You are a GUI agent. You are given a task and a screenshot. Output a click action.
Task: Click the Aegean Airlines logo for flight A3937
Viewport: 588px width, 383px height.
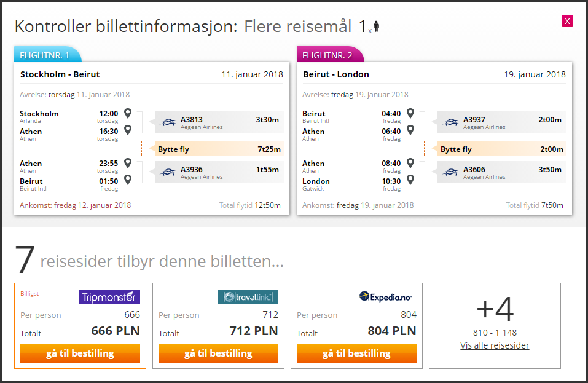[450, 122]
